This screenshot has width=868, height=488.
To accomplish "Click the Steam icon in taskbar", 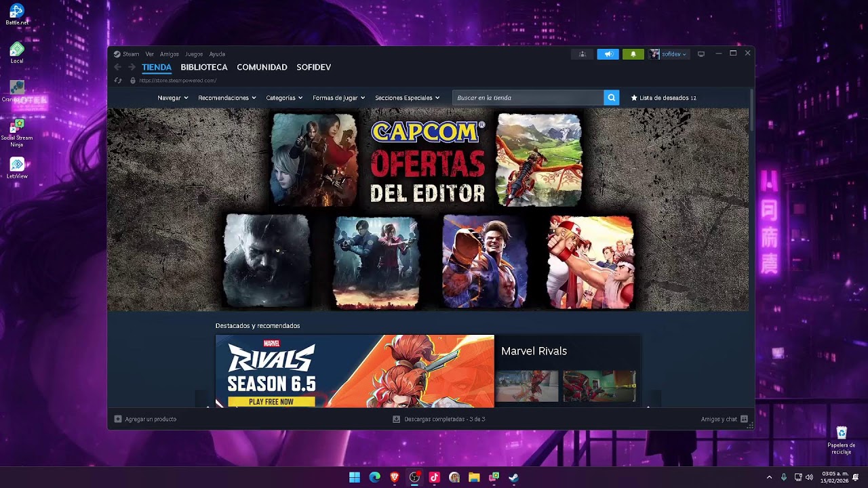I will click(x=514, y=477).
